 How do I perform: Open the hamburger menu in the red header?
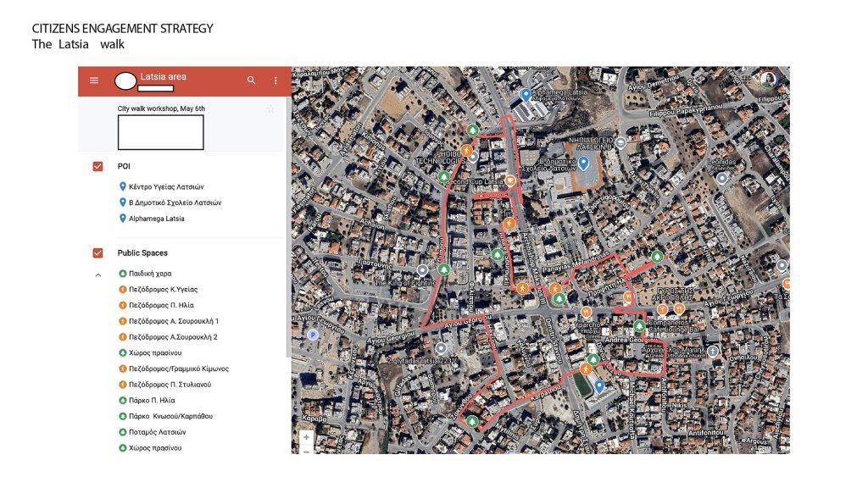click(94, 80)
